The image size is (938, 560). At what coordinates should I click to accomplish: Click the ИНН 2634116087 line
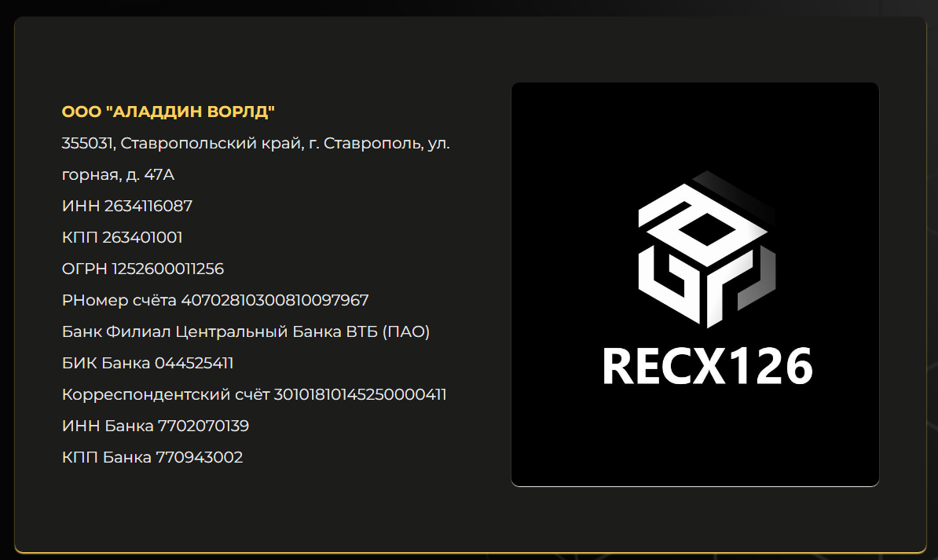click(127, 206)
